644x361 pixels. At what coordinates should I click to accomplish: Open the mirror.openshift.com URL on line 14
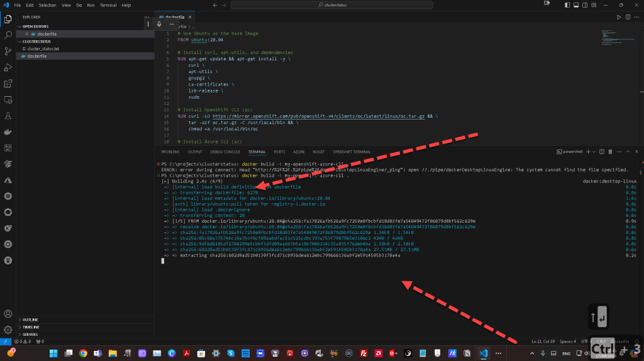pos(318,116)
